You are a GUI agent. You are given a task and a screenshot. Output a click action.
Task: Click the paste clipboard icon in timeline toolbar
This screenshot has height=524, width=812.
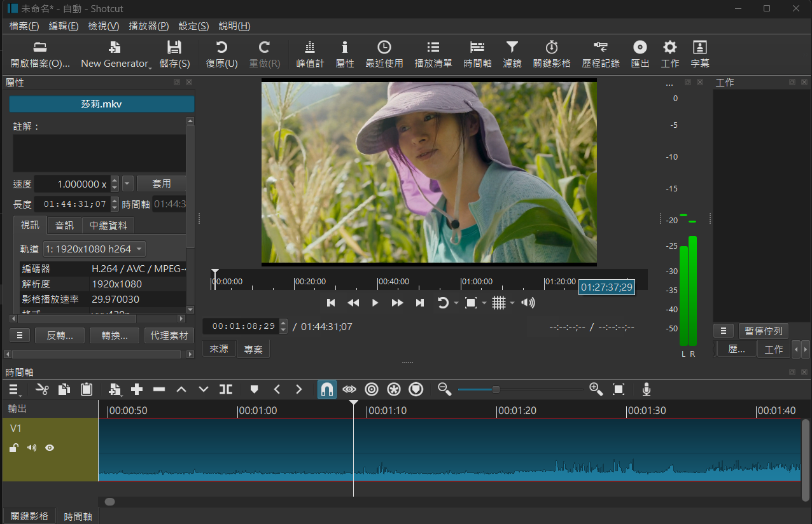point(87,389)
